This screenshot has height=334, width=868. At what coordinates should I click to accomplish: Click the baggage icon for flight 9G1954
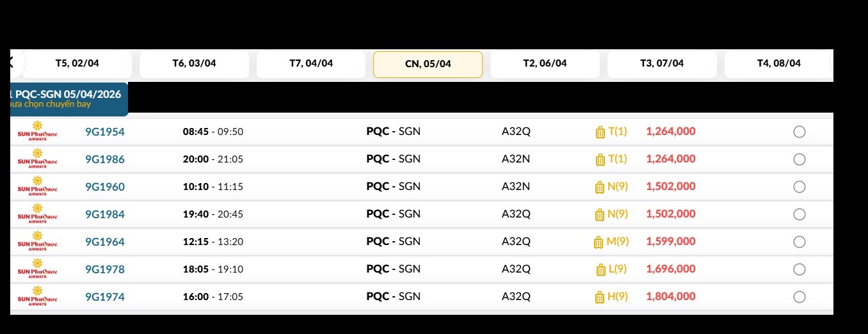pyautogui.click(x=600, y=132)
